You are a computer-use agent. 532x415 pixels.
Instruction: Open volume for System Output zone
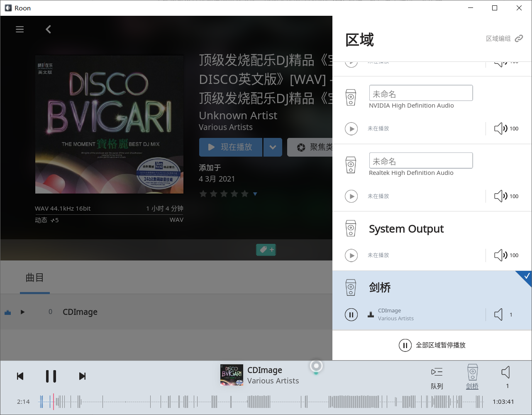506,255
